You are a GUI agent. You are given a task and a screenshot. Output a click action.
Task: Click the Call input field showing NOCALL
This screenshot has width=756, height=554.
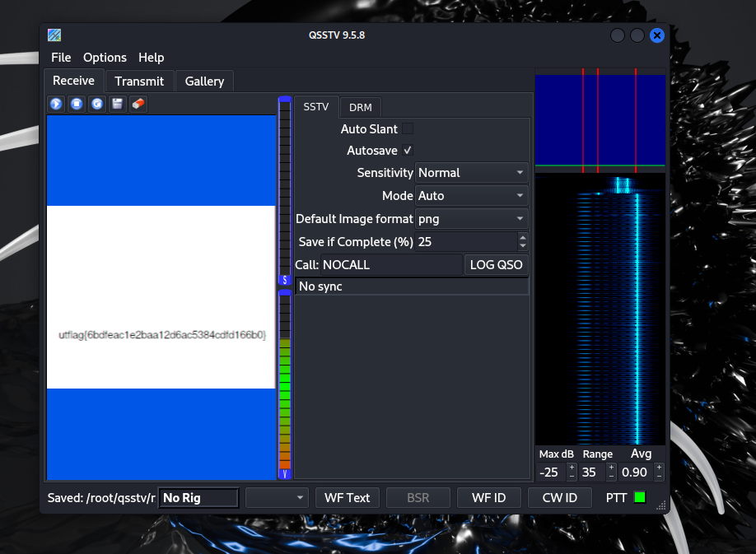[x=391, y=265]
